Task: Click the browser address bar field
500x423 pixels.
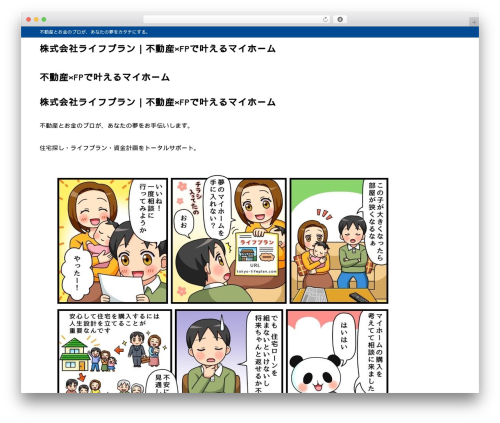Action: (237, 19)
